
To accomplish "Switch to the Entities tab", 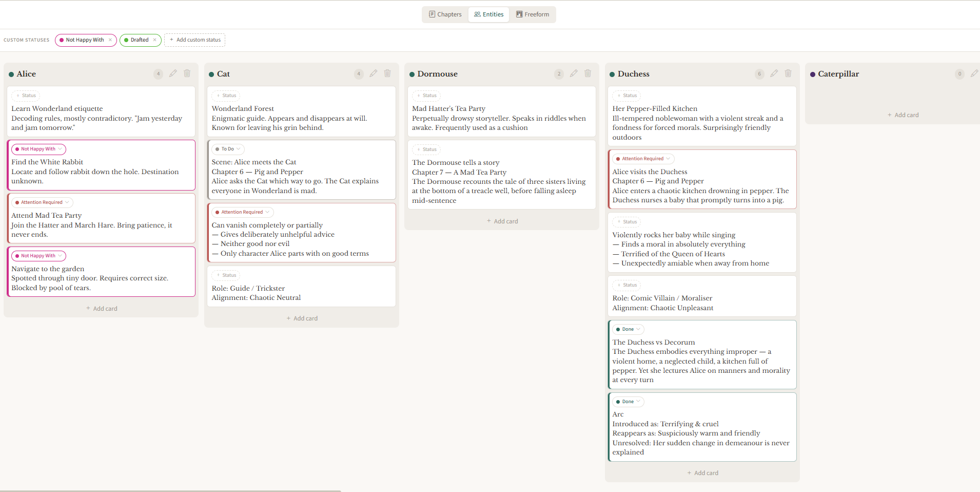I will click(x=489, y=14).
